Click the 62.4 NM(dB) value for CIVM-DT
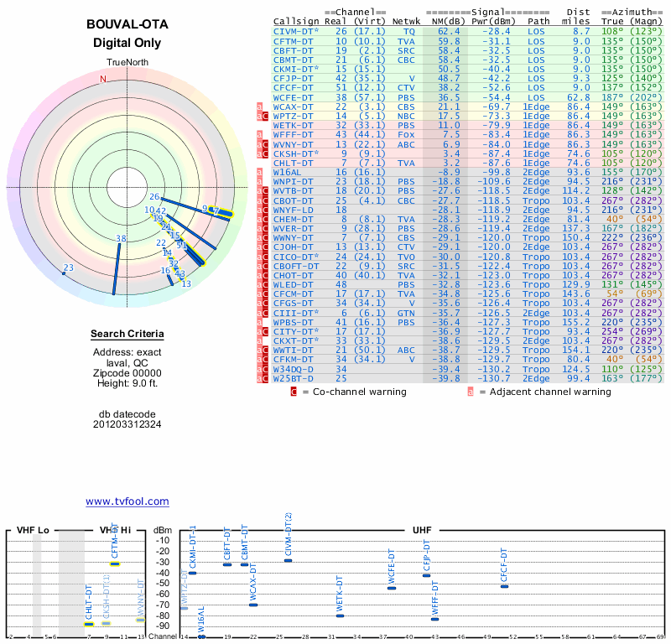Viewport: 671px width, 644px height. pyautogui.click(x=449, y=32)
